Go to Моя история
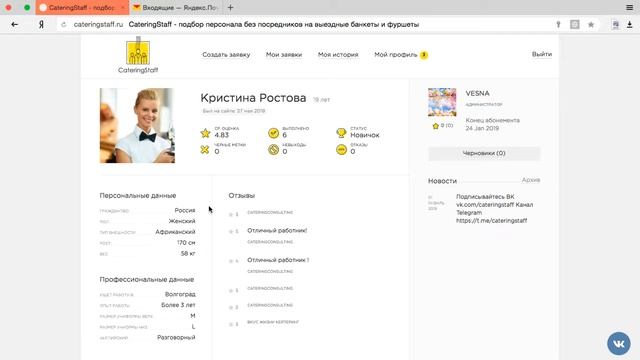 tap(338, 55)
